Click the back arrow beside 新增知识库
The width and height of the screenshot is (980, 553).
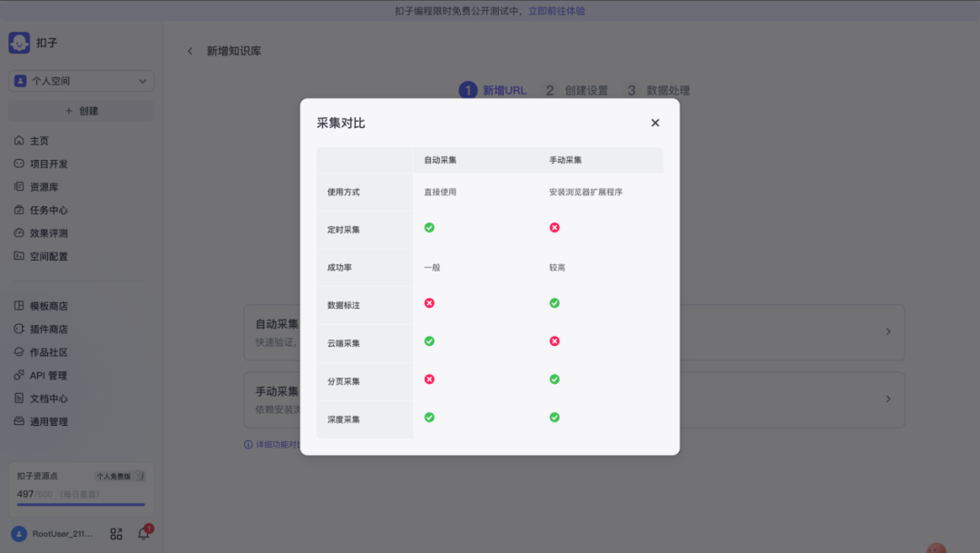click(190, 51)
